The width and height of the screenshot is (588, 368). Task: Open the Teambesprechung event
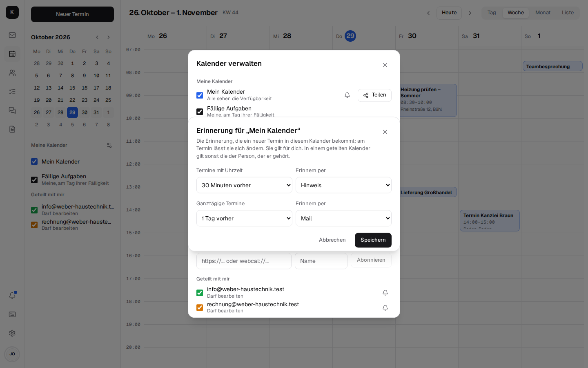(552, 66)
